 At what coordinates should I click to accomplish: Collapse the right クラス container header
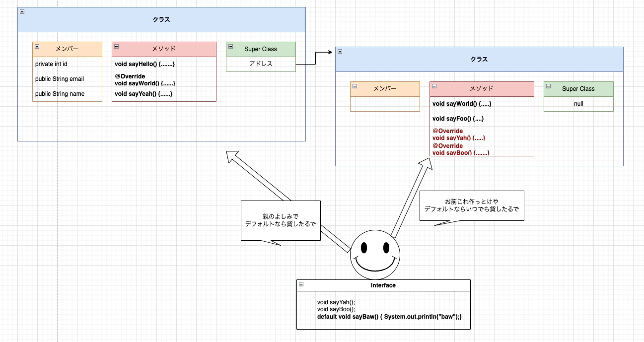(340, 52)
